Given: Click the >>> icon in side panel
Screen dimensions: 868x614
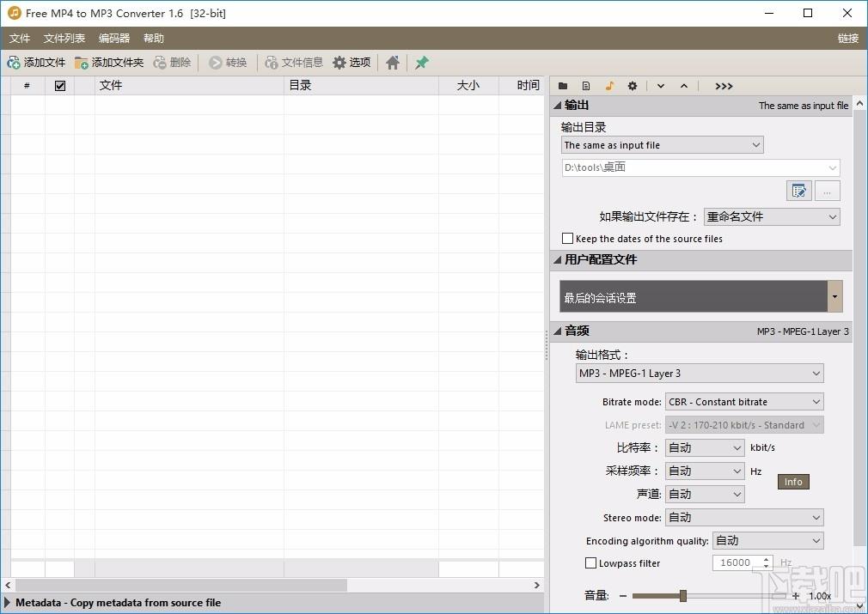Looking at the screenshot, I should click(x=724, y=86).
